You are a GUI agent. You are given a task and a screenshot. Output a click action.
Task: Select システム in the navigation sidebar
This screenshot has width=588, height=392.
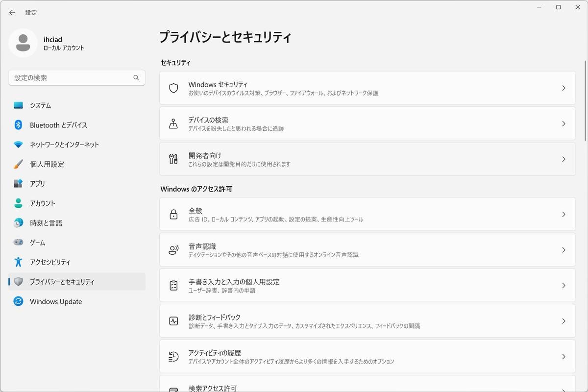pos(77,105)
